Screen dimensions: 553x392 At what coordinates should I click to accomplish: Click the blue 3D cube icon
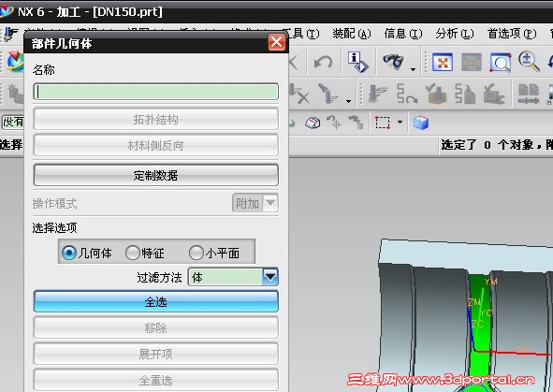coord(421,123)
